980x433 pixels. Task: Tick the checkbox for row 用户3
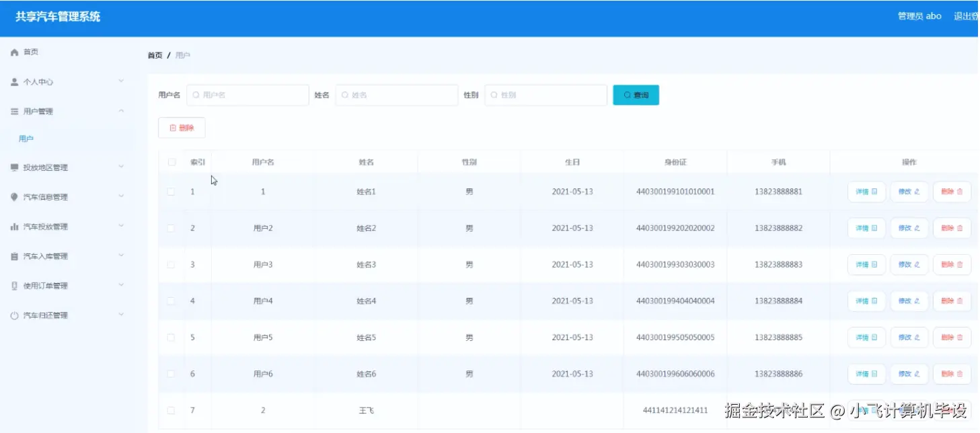tap(171, 264)
